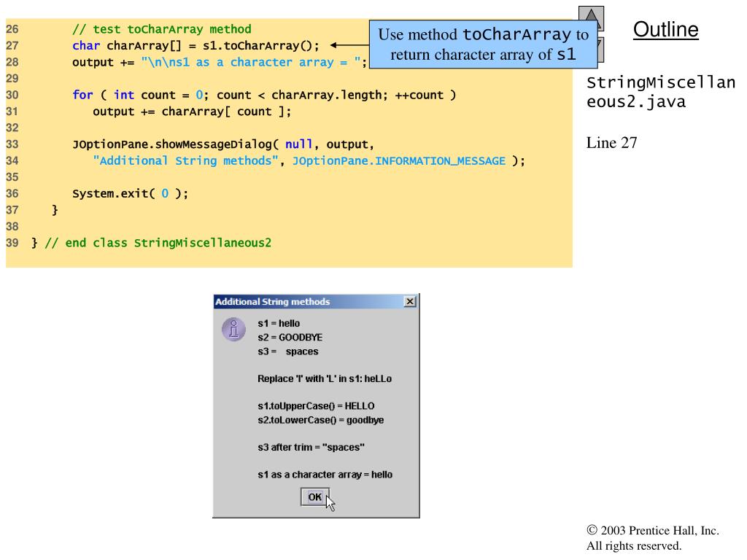Click the 'Line 27' note text
The height and width of the screenshot is (560, 747).
(611, 142)
